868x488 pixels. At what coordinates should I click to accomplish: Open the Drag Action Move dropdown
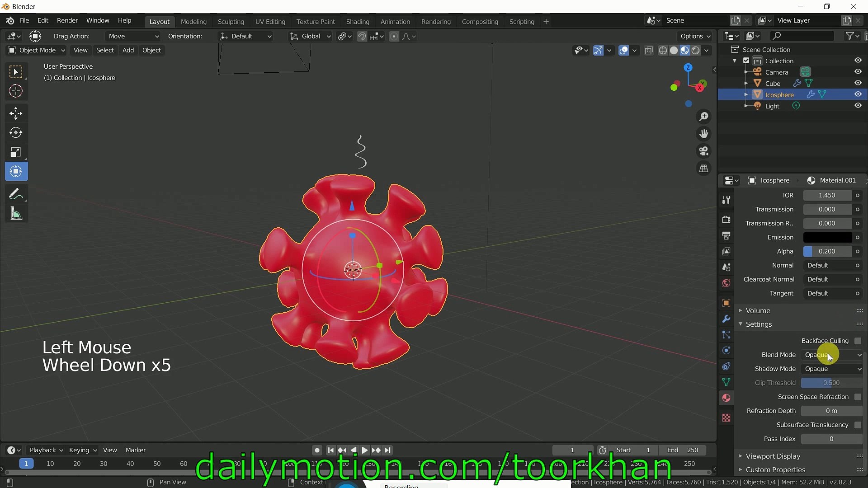coord(133,36)
